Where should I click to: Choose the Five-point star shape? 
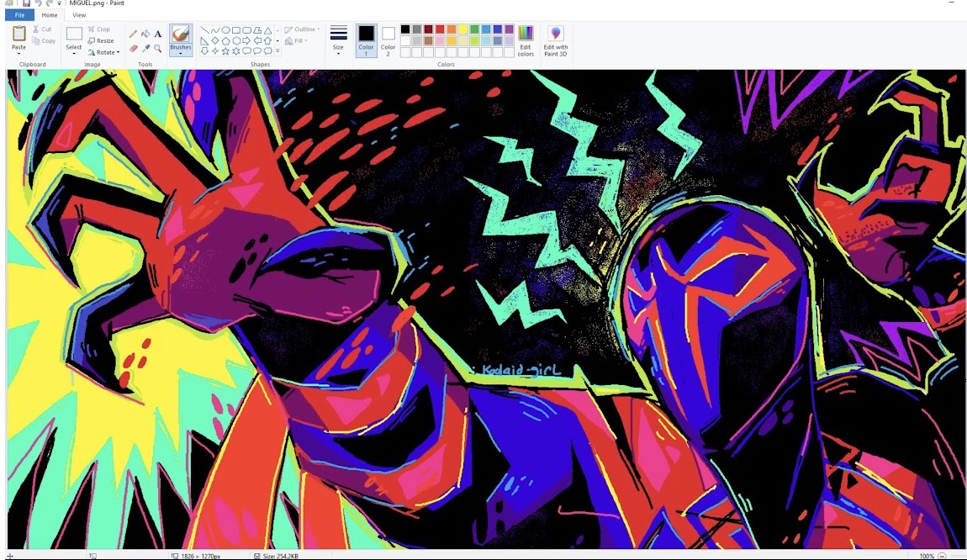(225, 51)
